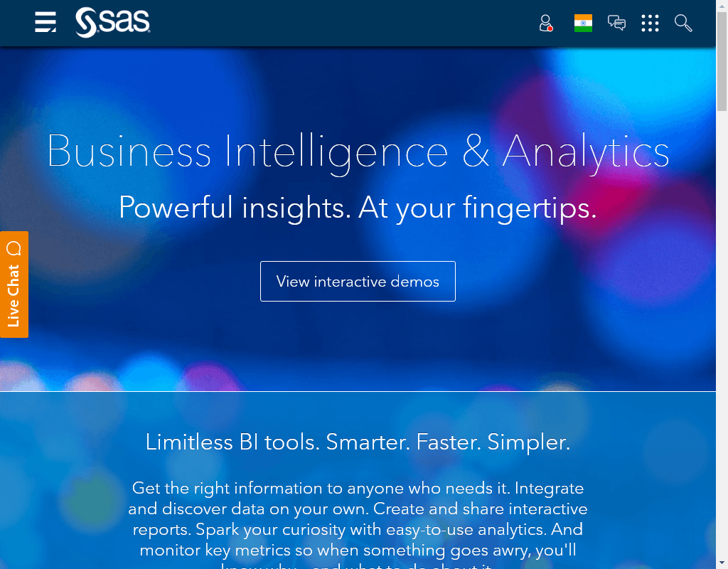Viewport: 728px width, 569px height.
Task: Click the Powerful insights tagline text
Action: tap(358, 208)
